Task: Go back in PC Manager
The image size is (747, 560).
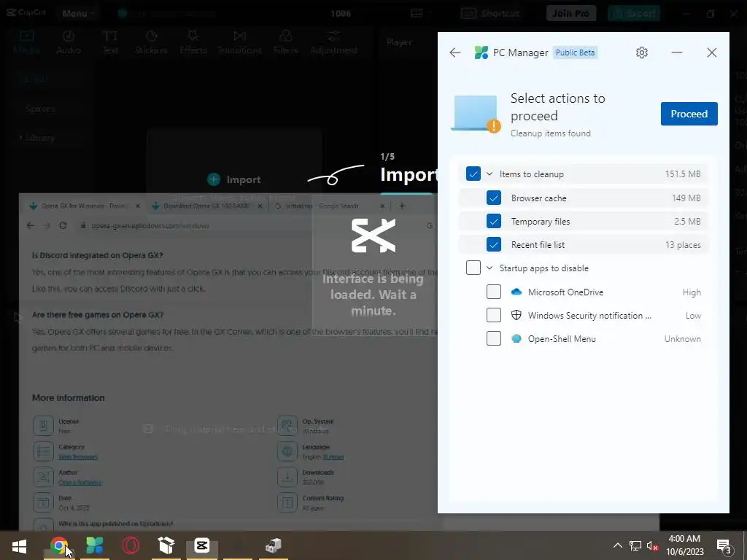Action: tap(455, 52)
